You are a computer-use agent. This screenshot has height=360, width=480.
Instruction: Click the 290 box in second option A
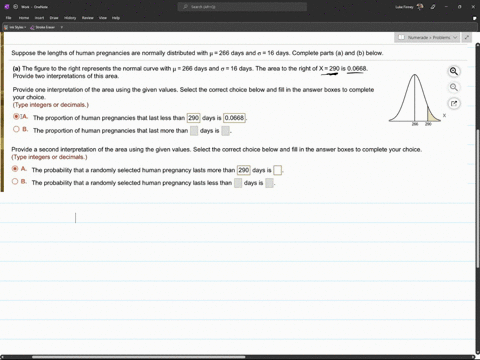pos(244,170)
